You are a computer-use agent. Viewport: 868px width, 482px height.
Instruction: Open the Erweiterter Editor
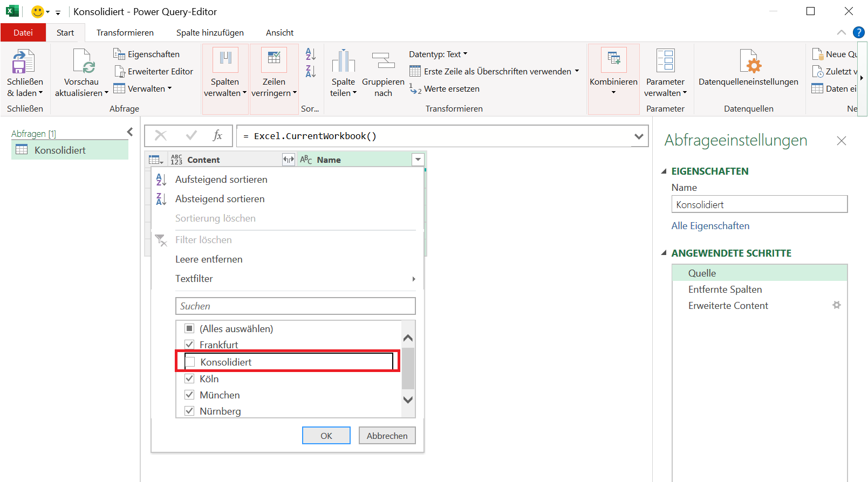tap(154, 71)
